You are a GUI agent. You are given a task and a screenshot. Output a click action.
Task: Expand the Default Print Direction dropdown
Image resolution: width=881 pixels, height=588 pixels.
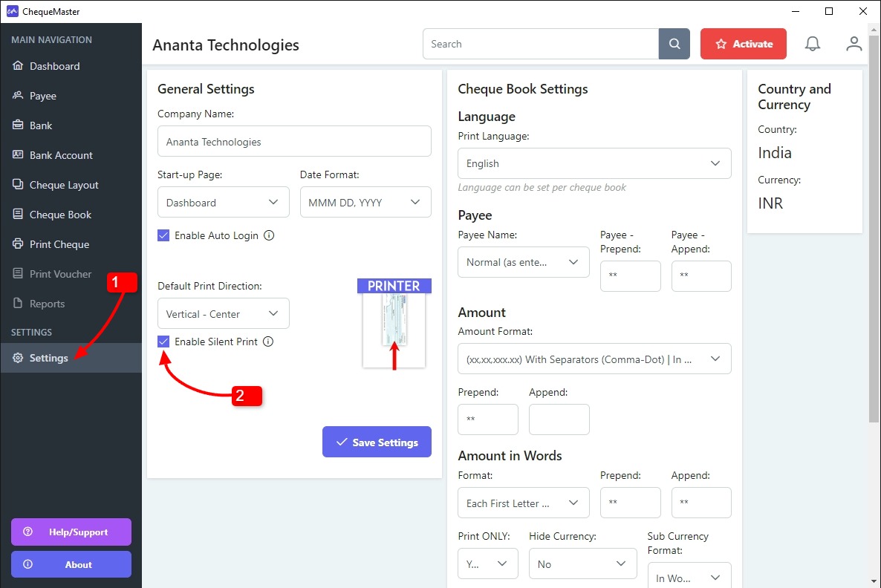click(224, 313)
